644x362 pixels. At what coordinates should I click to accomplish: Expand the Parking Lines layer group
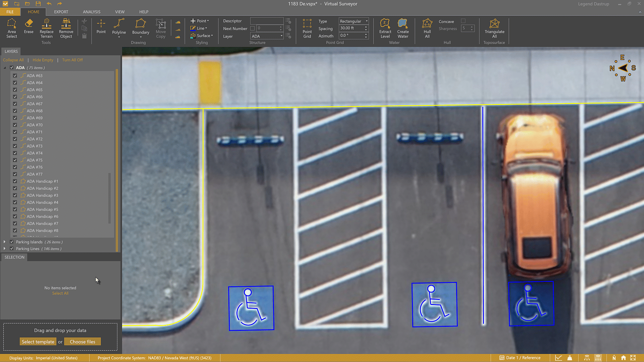[4, 249]
